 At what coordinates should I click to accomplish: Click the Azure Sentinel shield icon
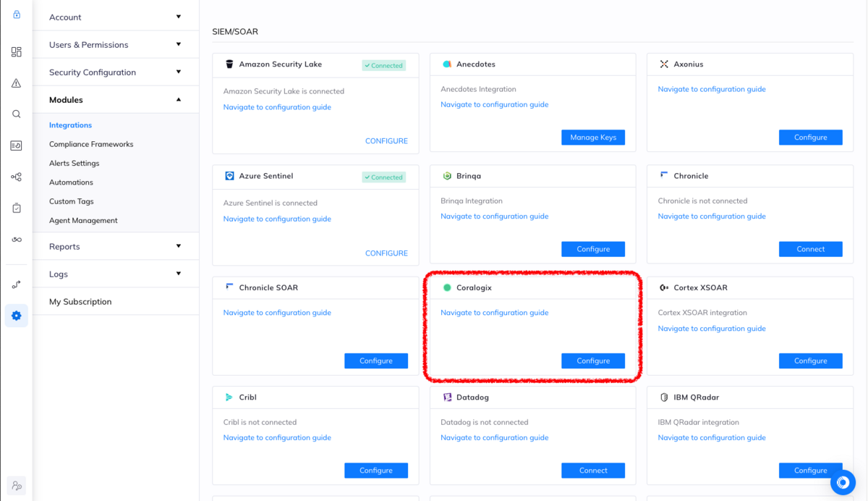(229, 176)
